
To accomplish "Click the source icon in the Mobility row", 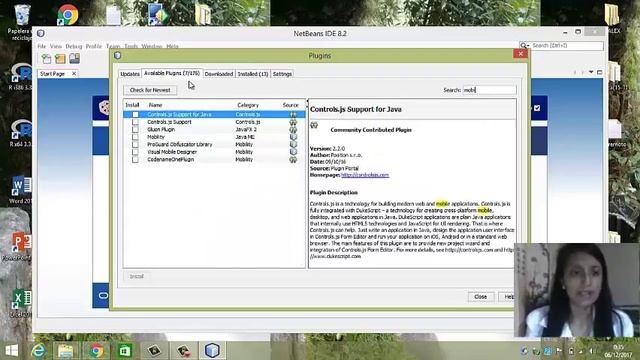I will click(x=293, y=137).
